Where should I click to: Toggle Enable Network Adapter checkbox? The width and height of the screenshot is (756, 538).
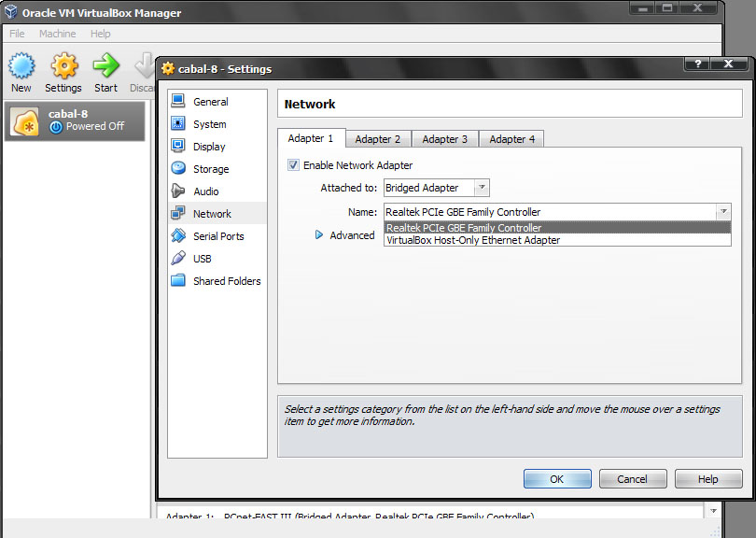[293, 165]
